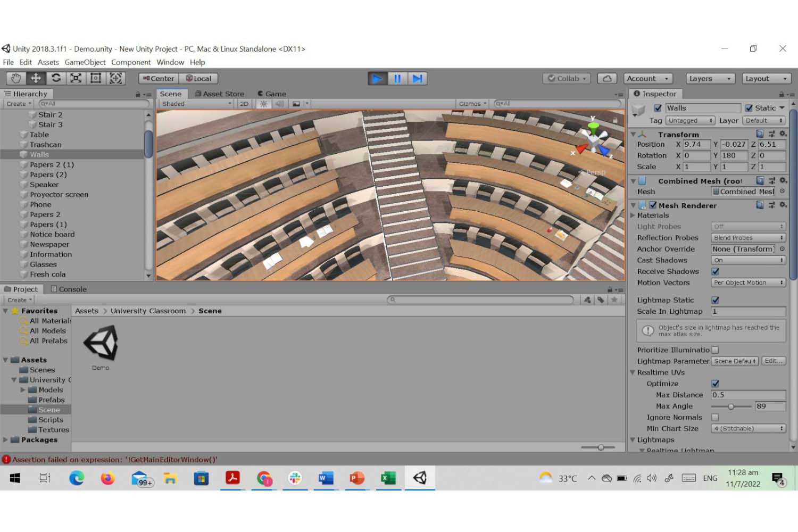Open Cloud services icon button
Viewport: 798px width, 532px height.
(607, 78)
